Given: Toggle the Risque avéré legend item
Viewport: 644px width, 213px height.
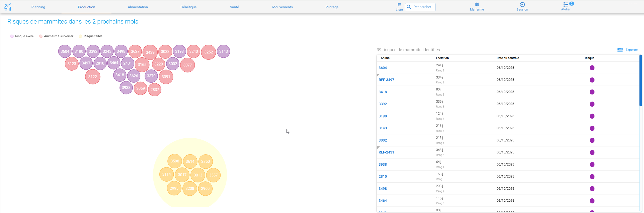Looking at the screenshot, I should [x=22, y=36].
